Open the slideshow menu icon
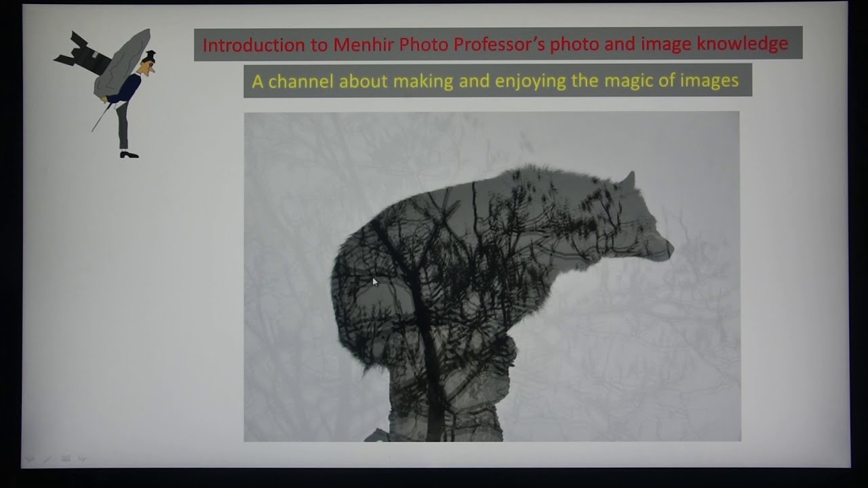868x488 pixels. pyautogui.click(x=66, y=459)
